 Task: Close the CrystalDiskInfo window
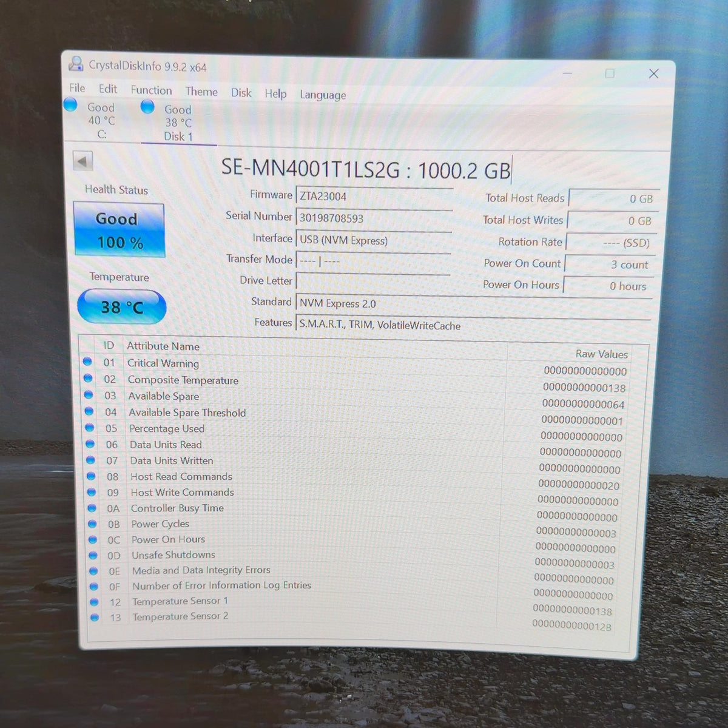coord(653,73)
